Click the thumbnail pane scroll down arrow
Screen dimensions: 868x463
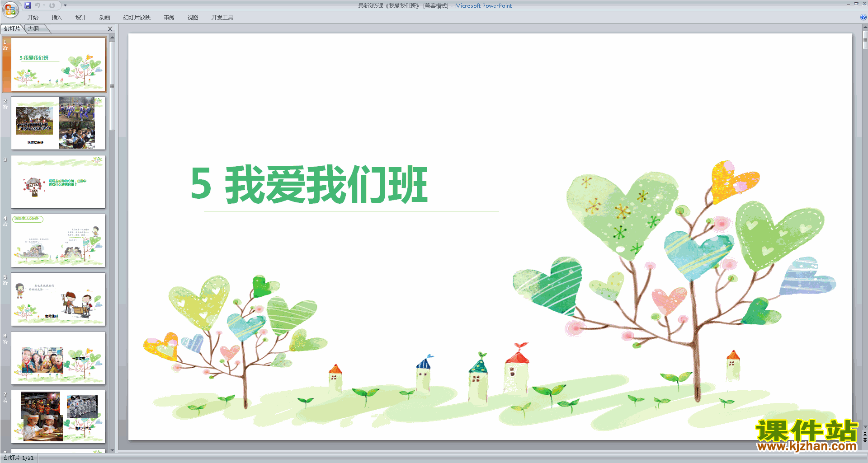[112, 450]
